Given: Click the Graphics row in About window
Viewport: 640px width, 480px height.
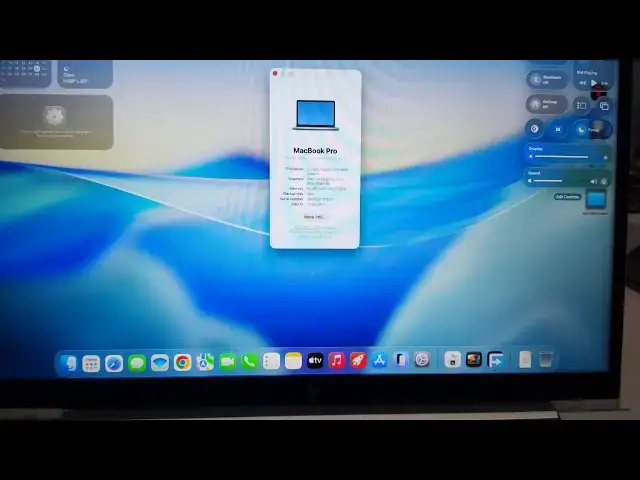Looking at the screenshot, I should (x=314, y=181).
